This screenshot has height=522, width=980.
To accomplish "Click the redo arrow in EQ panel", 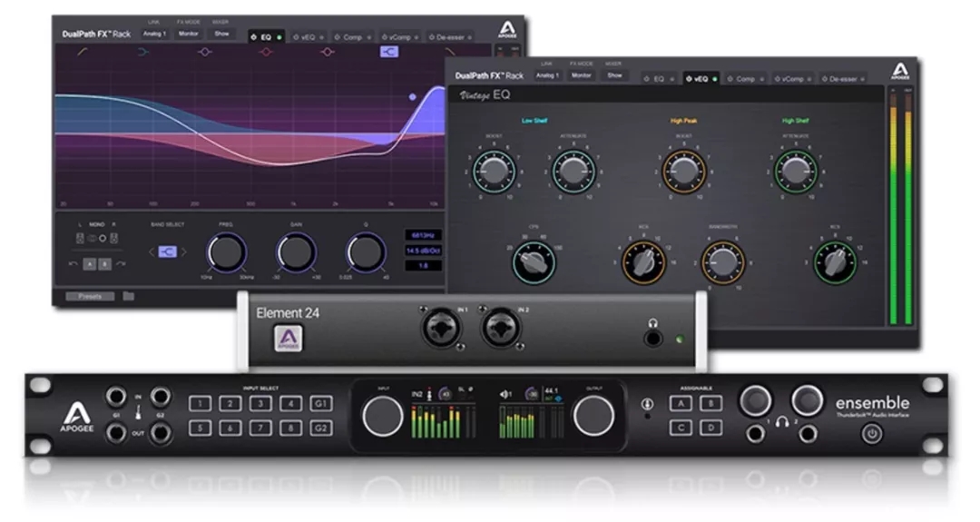I will [x=120, y=263].
